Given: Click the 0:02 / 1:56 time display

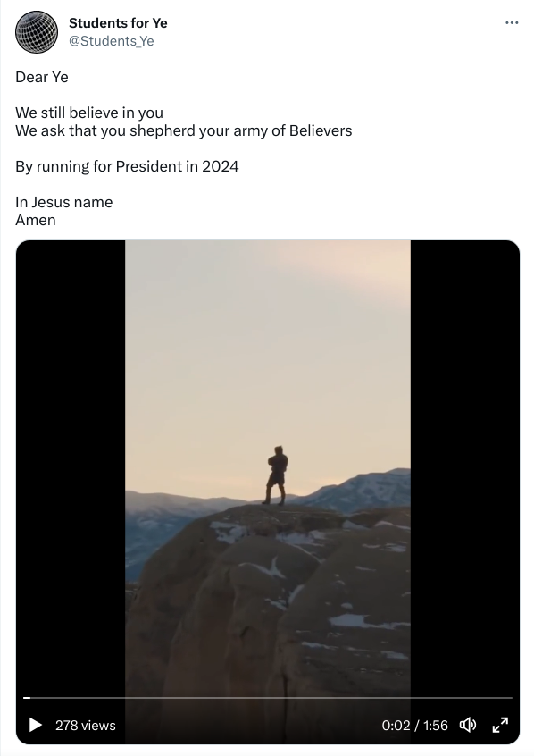Looking at the screenshot, I should coord(414,725).
